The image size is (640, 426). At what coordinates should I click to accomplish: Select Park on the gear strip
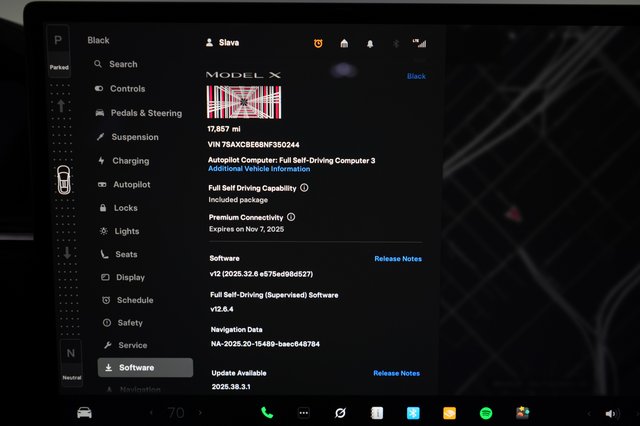(58, 51)
